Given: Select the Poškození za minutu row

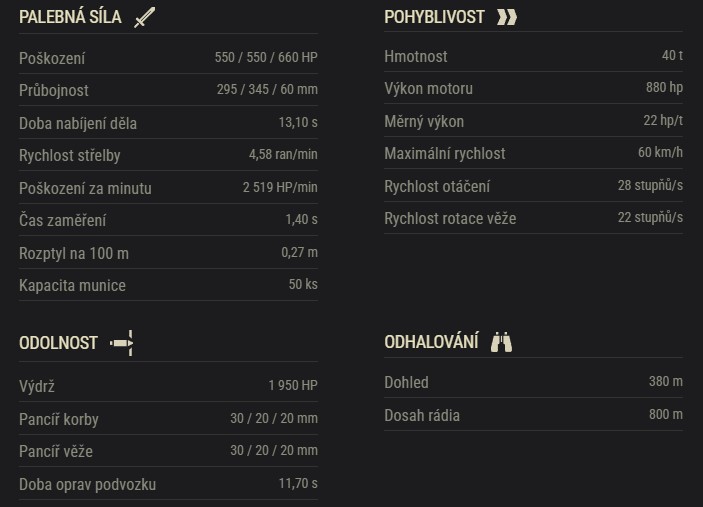Looking at the screenshot, I should pos(168,188).
